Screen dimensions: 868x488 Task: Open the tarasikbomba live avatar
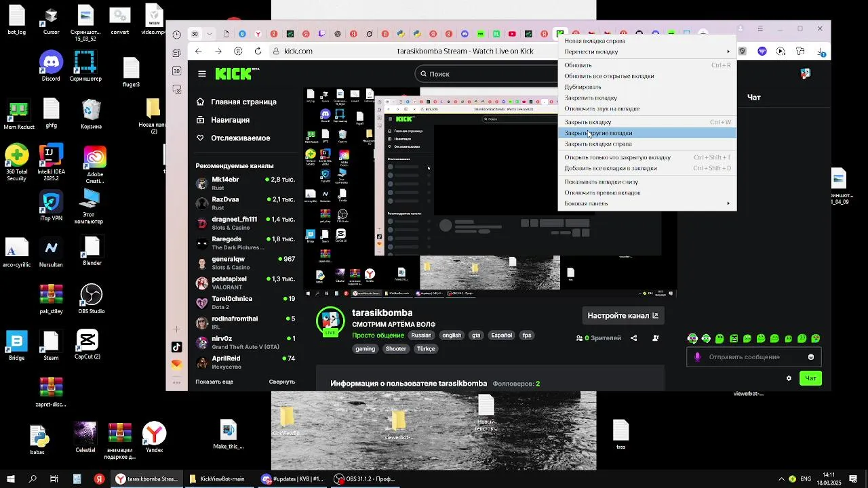(331, 321)
